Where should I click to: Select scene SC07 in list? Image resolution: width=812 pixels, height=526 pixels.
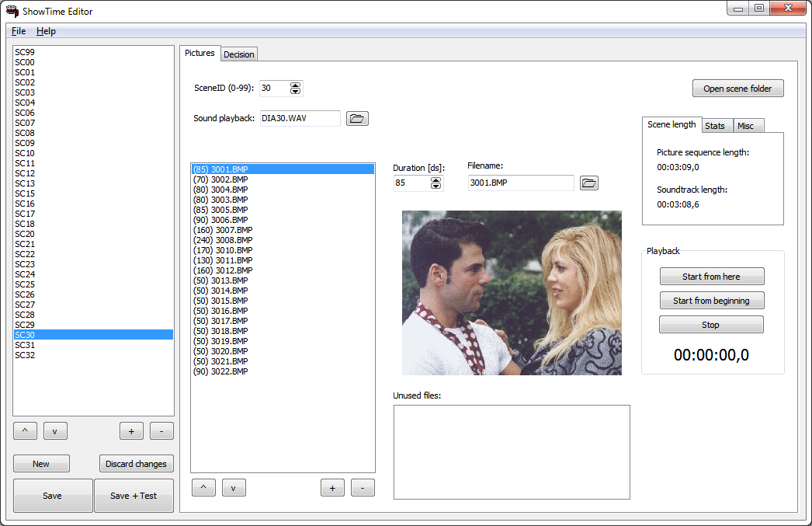click(94, 123)
